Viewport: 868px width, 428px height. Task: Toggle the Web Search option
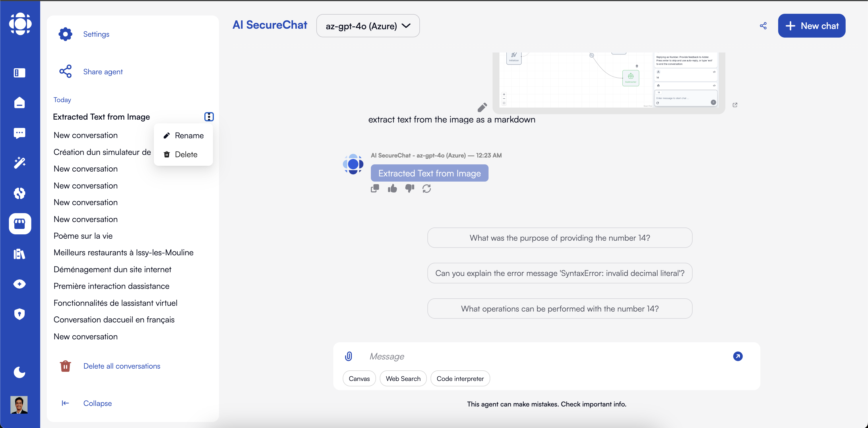click(403, 378)
